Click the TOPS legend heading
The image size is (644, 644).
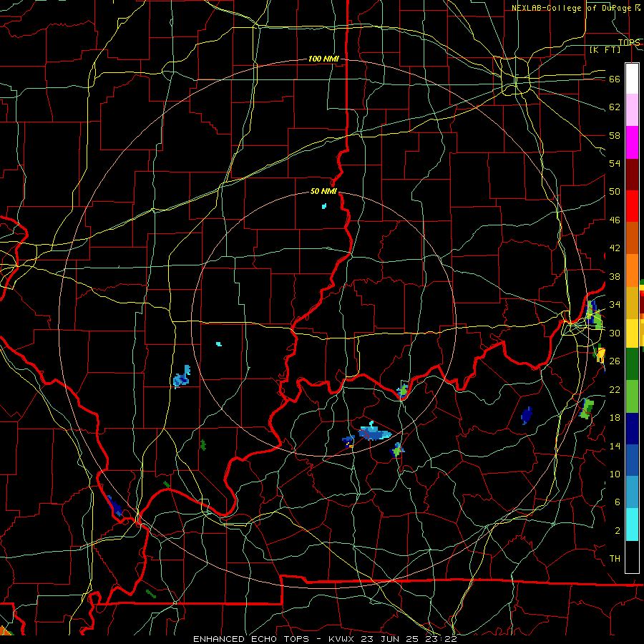629,42
